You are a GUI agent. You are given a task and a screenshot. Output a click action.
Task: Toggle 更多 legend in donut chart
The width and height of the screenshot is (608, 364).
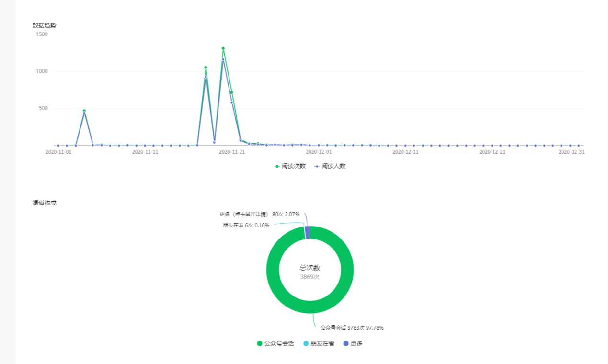pyautogui.click(x=353, y=343)
